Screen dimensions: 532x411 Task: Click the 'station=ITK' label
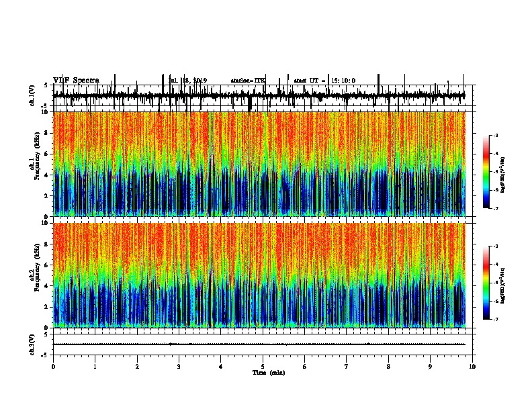pyautogui.click(x=248, y=81)
